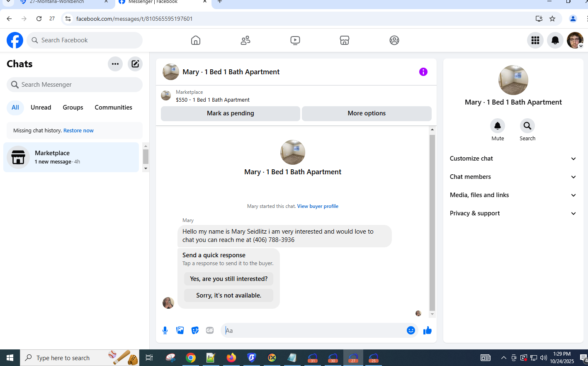
Task: Switch to 27-Montana-Workbench browser tab
Action: pos(62,2)
